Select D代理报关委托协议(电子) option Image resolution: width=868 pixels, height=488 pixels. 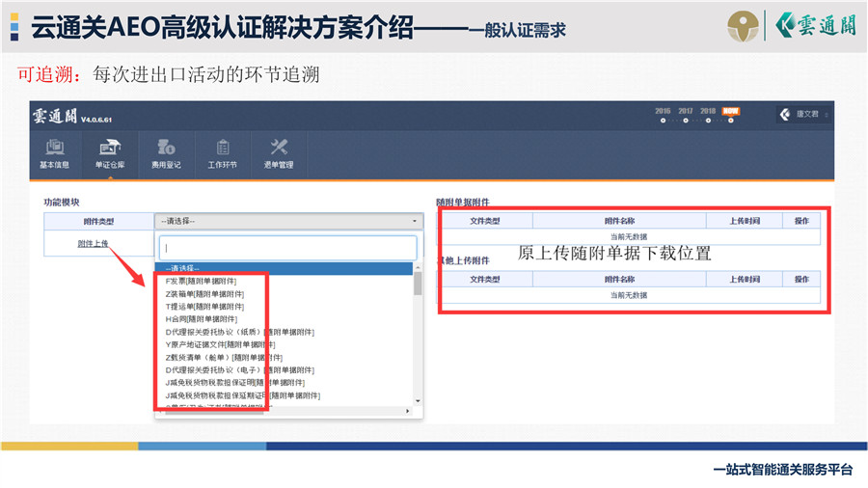[240, 370]
